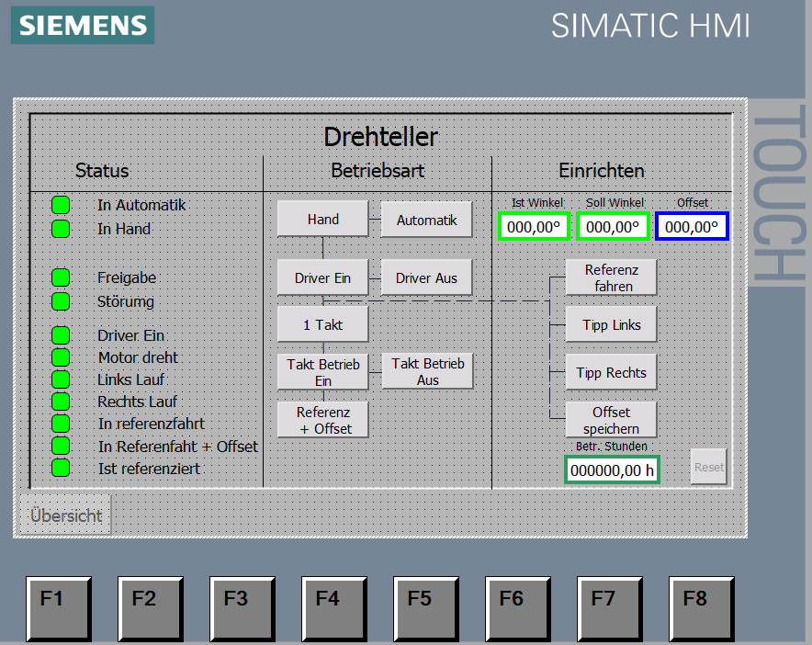Click the Status column heading
Viewport: 812px width, 645px height.
(102, 171)
